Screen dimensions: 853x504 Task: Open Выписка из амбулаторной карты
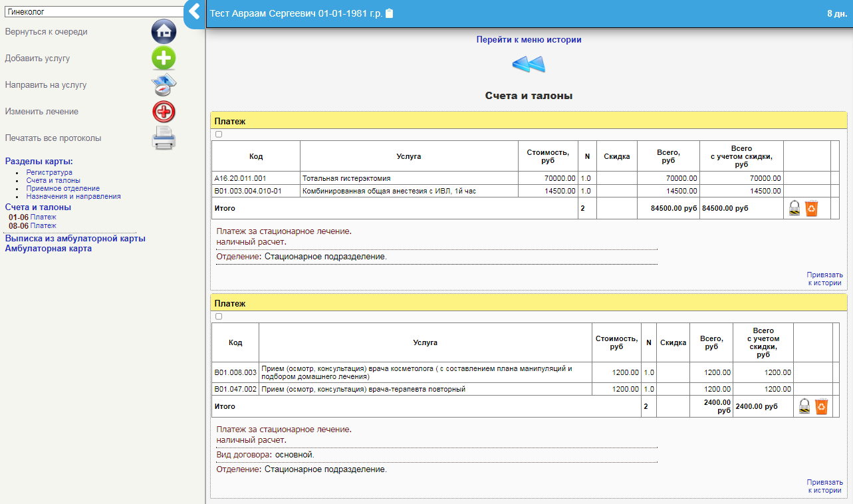[x=75, y=238]
